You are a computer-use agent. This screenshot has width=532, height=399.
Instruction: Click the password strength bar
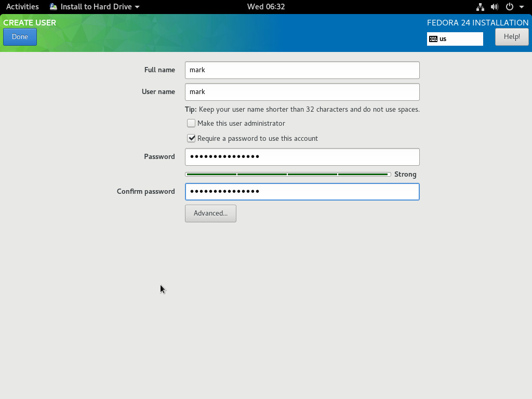[x=288, y=175]
